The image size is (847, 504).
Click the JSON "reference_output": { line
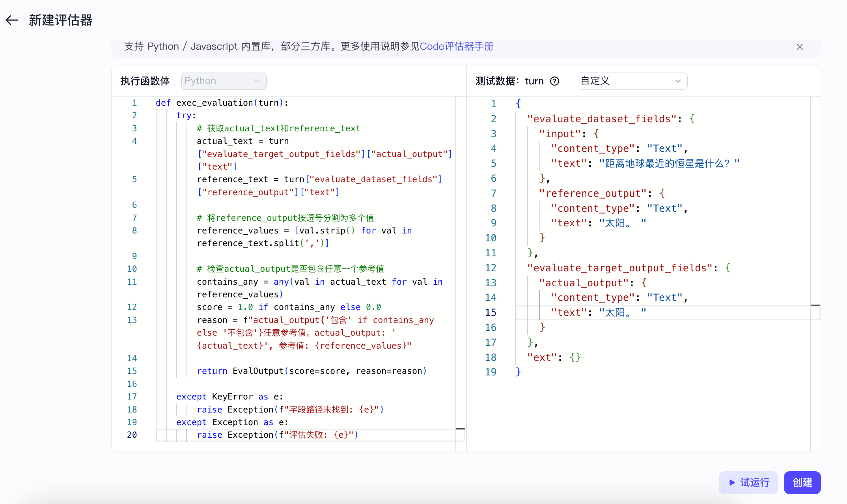coord(602,193)
